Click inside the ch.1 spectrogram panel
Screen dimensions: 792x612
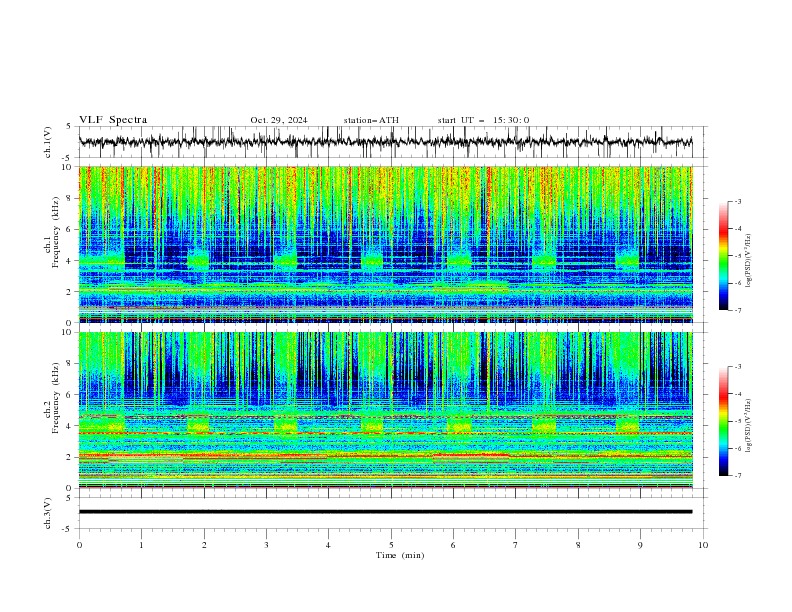coord(385,244)
